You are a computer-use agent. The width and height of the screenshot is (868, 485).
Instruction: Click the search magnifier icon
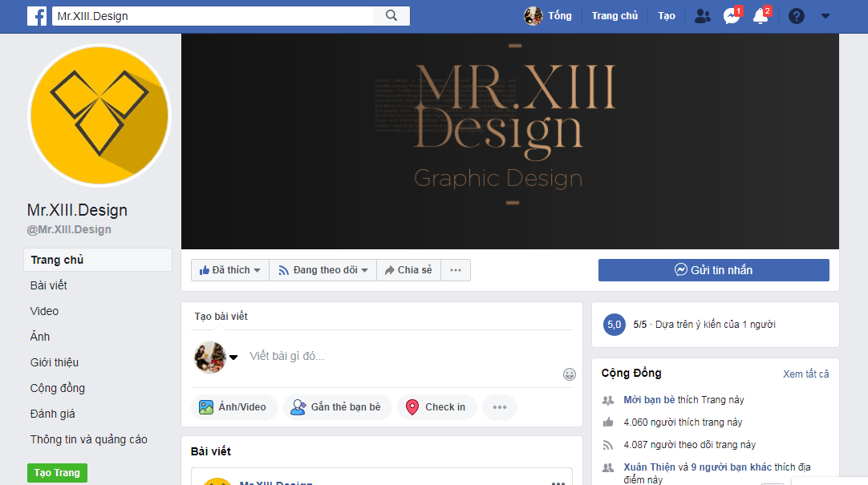(x=391, y=16)
